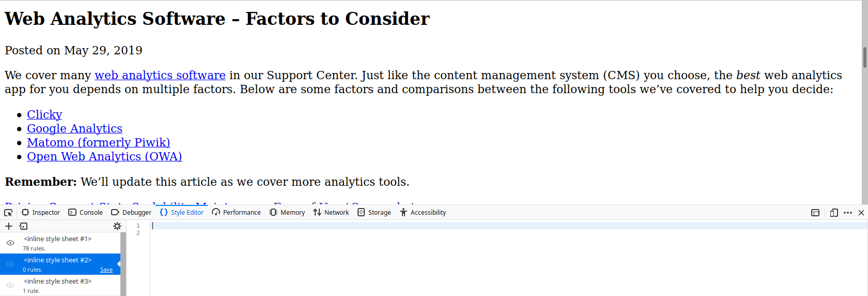The height and width of the screenshot is (296, 868).
Task: Open the Google Analytics link
Action: [74, 128]
